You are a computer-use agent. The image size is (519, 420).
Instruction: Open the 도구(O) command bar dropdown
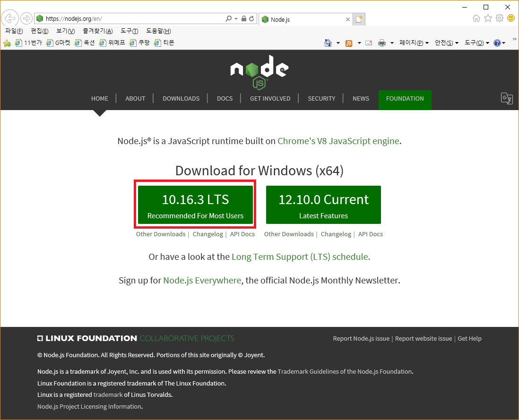(476, 43)
